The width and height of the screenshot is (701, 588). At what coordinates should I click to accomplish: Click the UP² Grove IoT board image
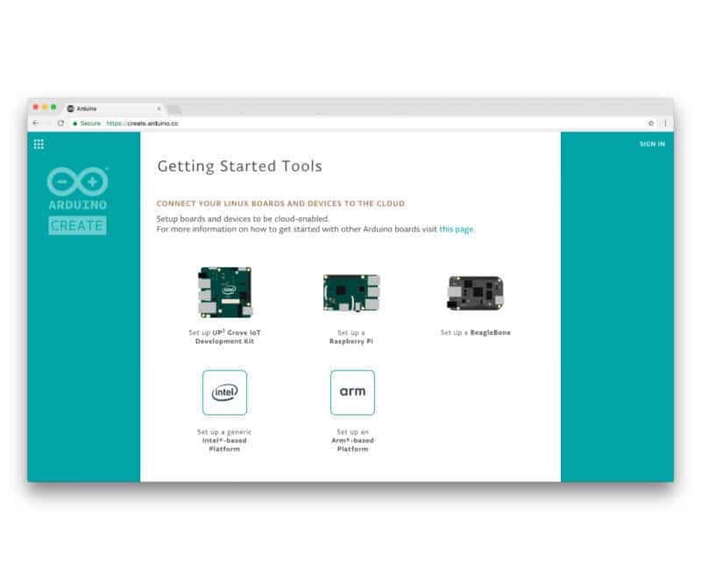(224, 292)
